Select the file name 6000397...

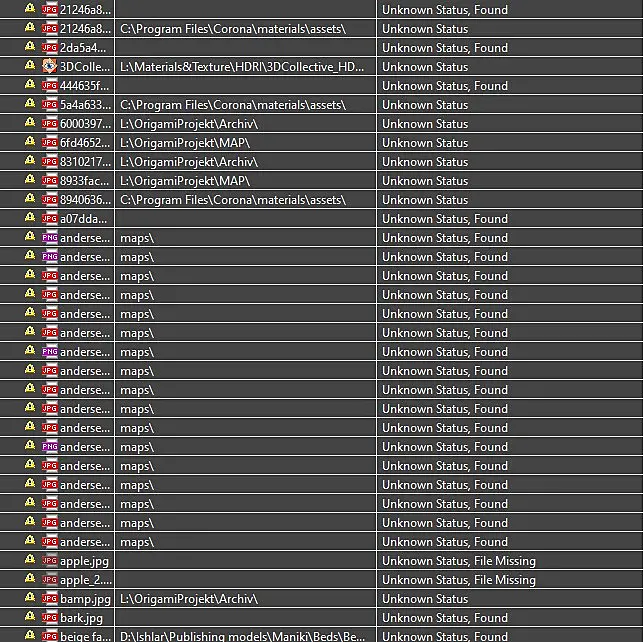tap(85, 124)
